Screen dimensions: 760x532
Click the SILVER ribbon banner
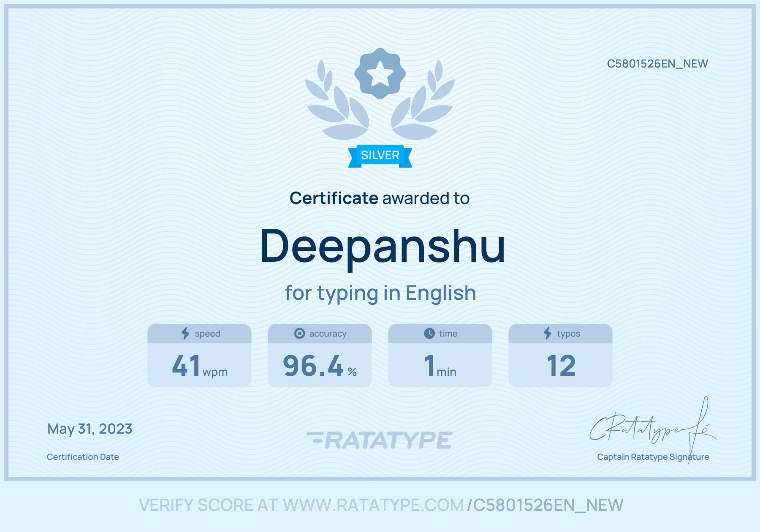click(380, 156)
